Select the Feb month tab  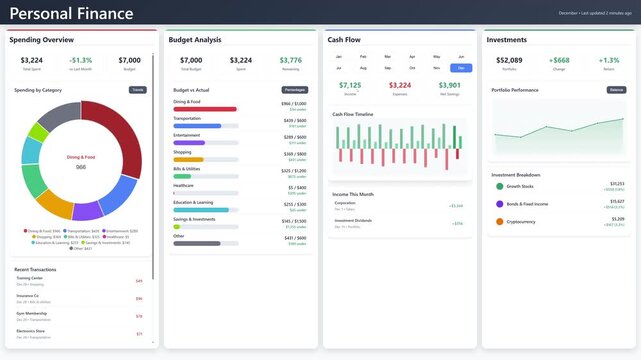click(x=363, y=57)
